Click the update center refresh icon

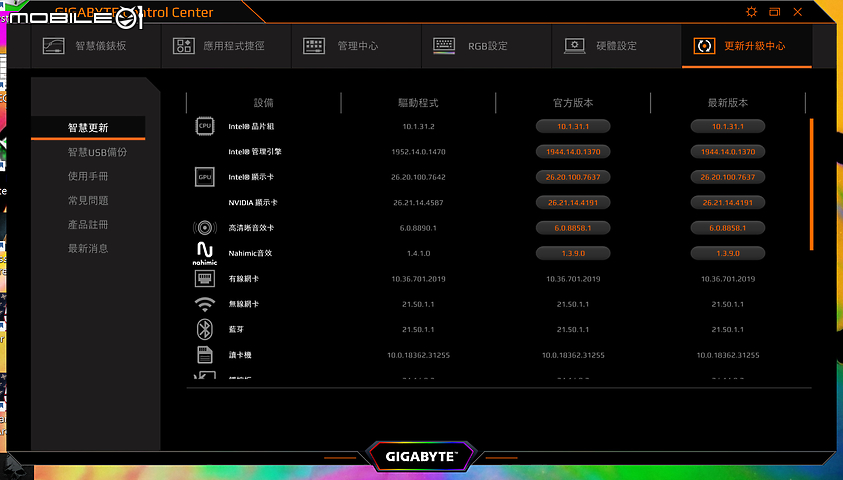click(x=704, y=46)
